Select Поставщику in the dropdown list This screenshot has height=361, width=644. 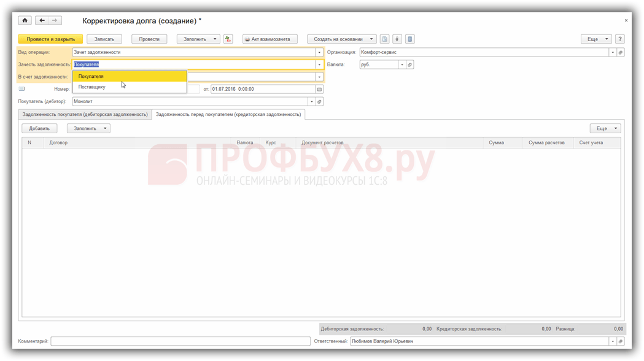coord(130,87)
